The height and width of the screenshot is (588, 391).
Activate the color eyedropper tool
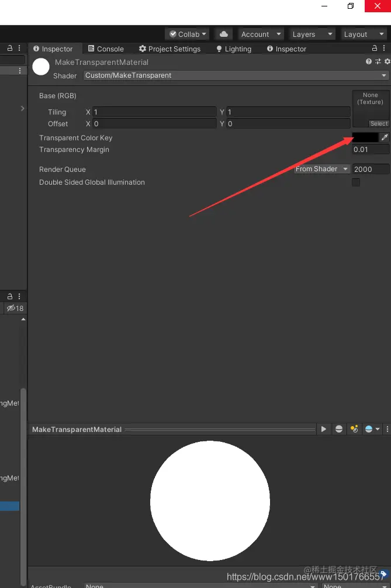point(384,137)
